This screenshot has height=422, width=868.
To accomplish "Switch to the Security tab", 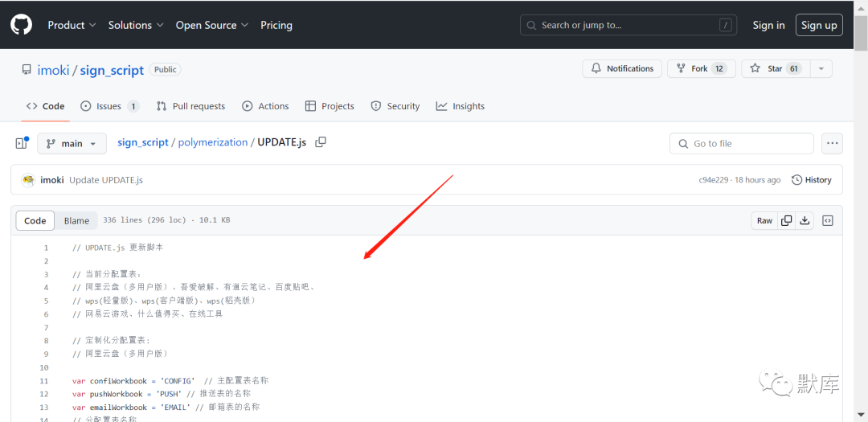I will tap(395, 106).
